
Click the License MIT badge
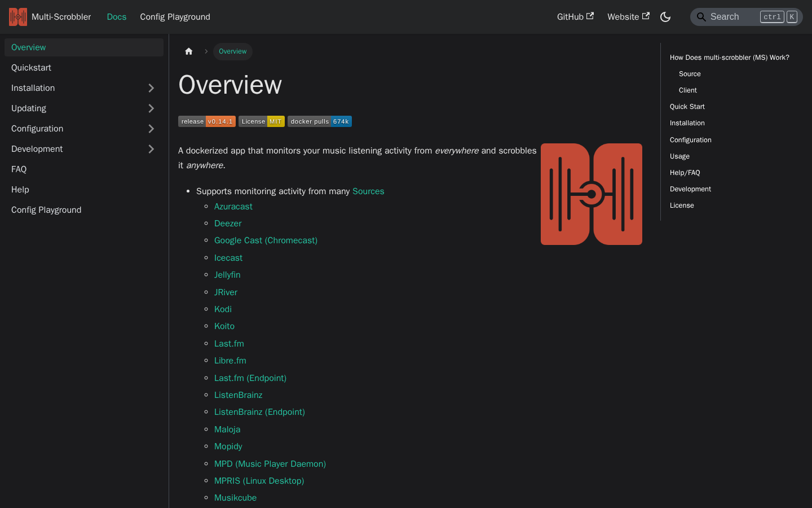pos(262,121)
